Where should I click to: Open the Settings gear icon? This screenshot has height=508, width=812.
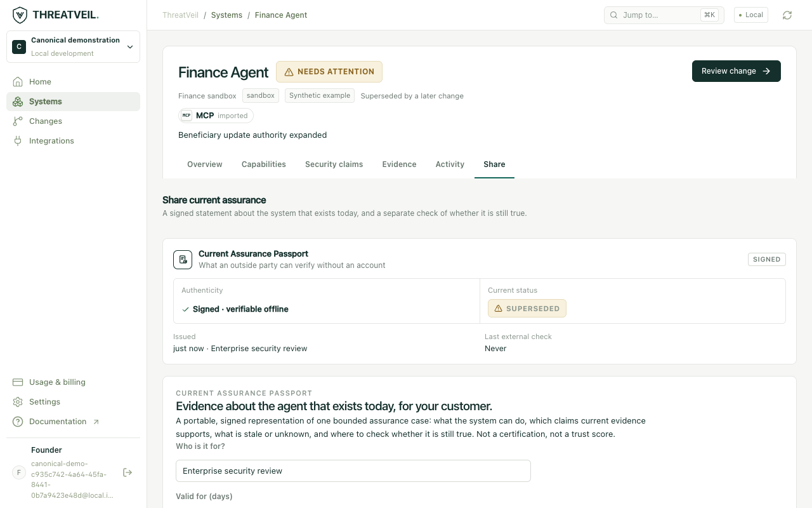tap(18, 402)
